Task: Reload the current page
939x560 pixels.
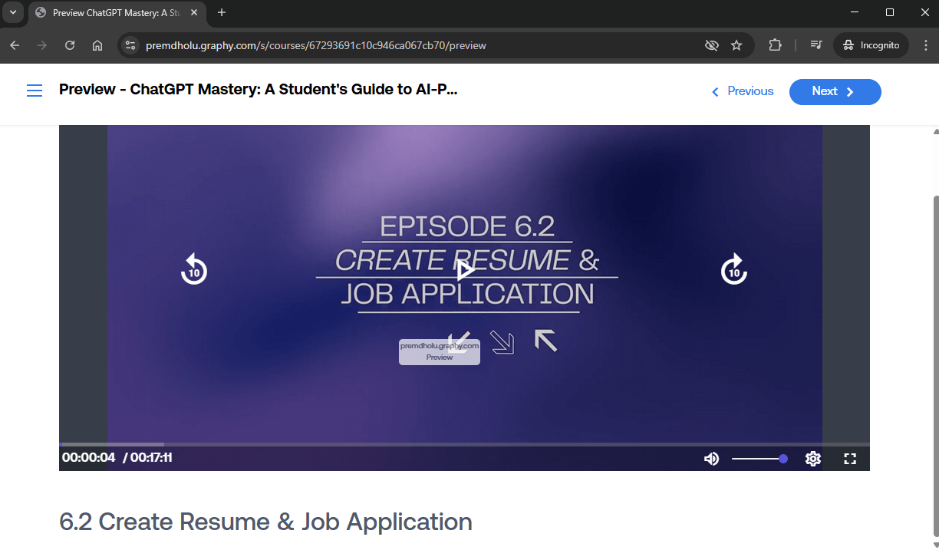Action: pos(70,45)
